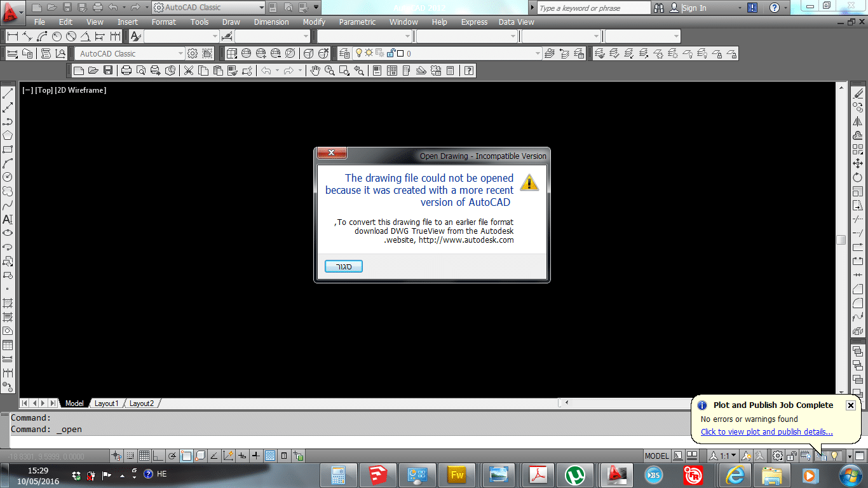Open the File menu

tap(39, 22)
